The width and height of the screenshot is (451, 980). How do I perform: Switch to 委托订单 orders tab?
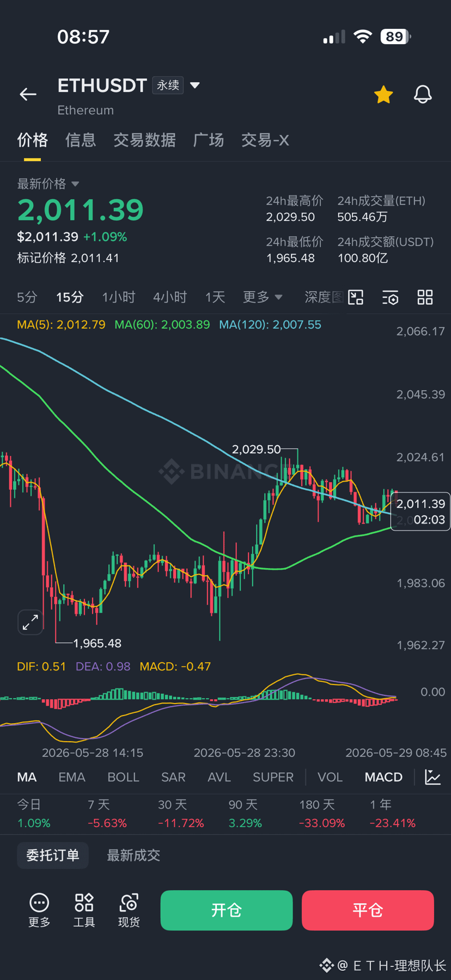point(53,855)
